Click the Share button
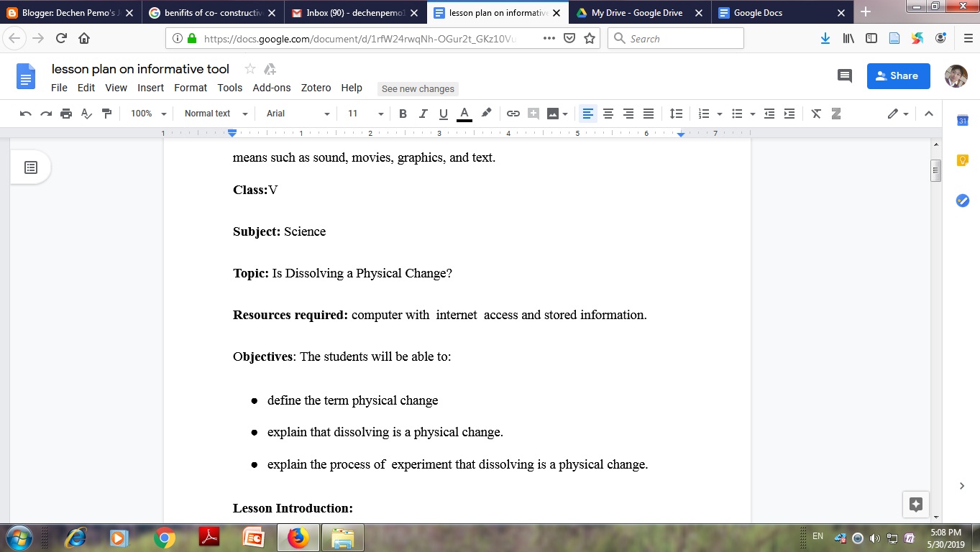Viewport: 980px width, 552px height. pos(897,75)
